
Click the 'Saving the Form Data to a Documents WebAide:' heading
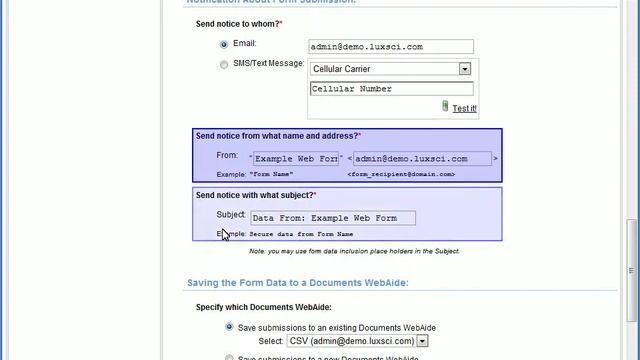(298, 283)
